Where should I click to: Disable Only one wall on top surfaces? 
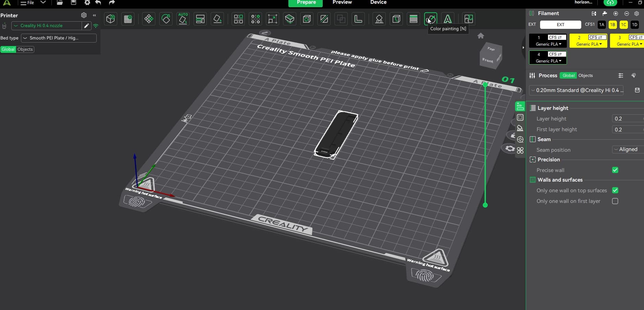click(x=615, y=190)
